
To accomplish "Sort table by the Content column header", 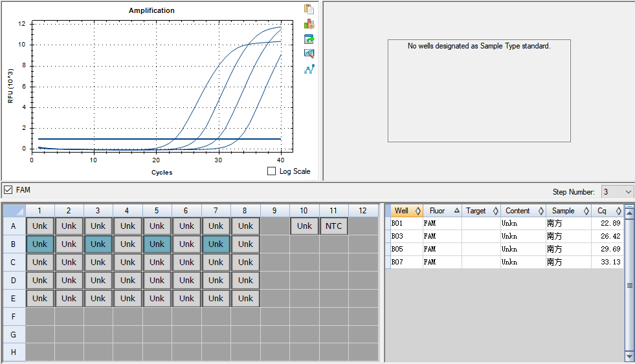I will [524, 211].
